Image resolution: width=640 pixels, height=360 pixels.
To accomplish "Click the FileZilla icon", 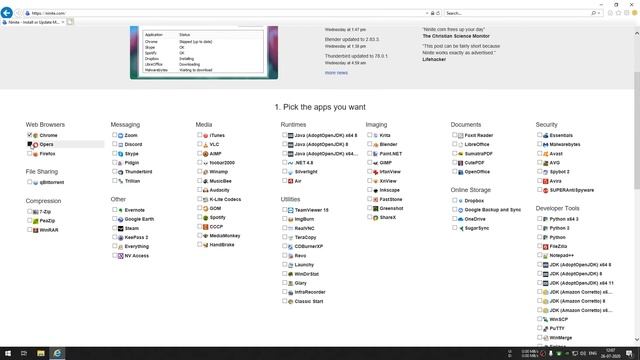I will tap(545, 247).
